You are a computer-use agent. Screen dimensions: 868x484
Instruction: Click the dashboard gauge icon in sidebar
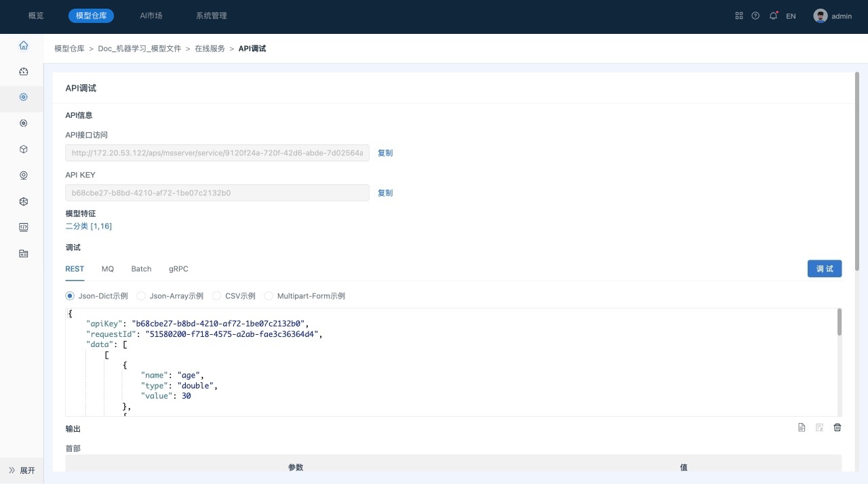click(x=24, y=71)
